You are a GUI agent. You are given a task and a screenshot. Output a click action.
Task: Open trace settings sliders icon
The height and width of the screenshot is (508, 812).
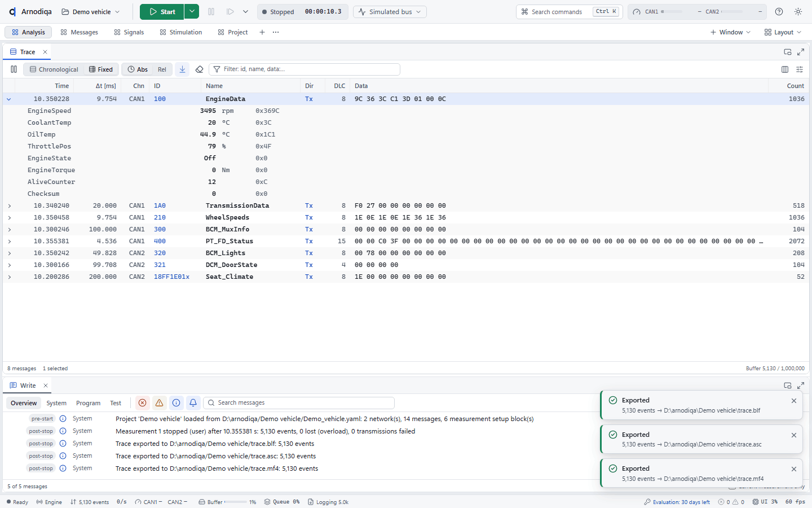(800, 69)
